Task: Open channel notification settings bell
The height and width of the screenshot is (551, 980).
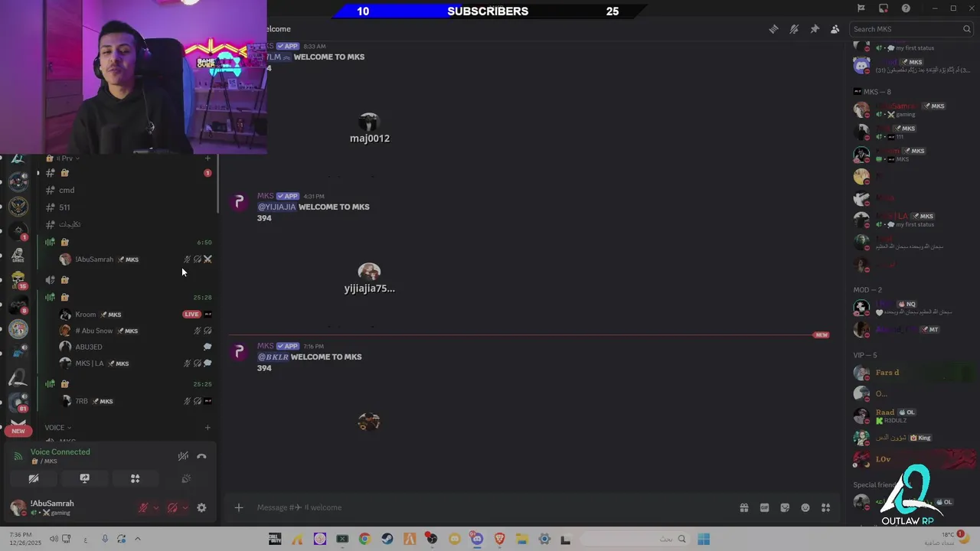Action: 794,29
